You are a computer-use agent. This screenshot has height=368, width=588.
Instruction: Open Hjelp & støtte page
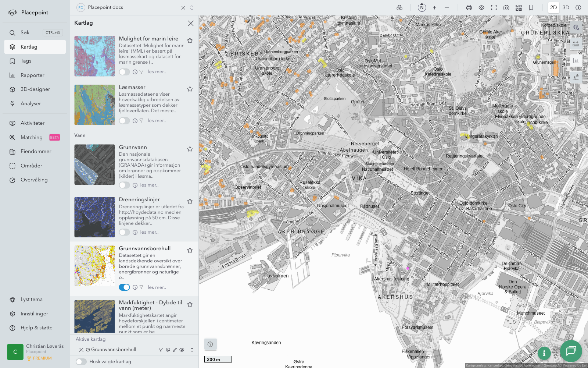36,328
